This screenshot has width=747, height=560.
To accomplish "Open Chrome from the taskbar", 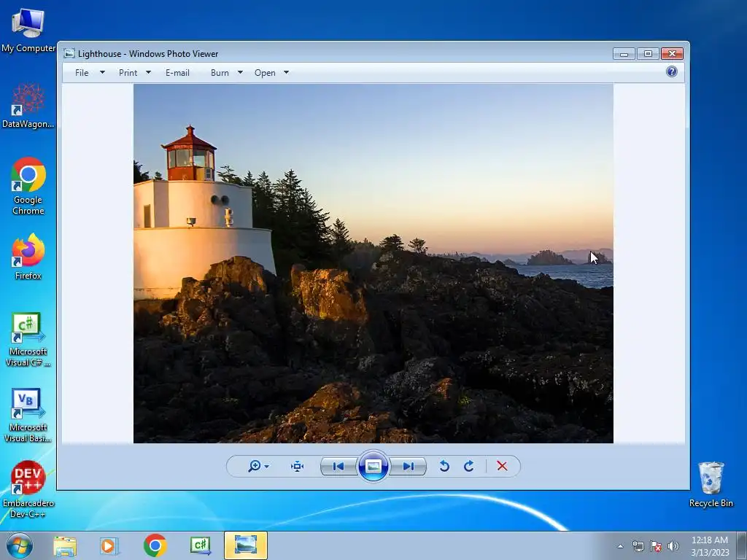I will coord(155,545).
